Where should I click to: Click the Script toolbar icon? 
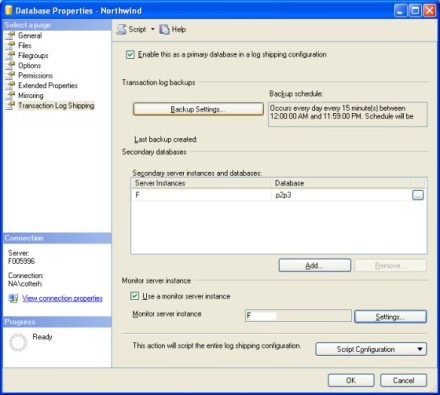tap(121, 29)
